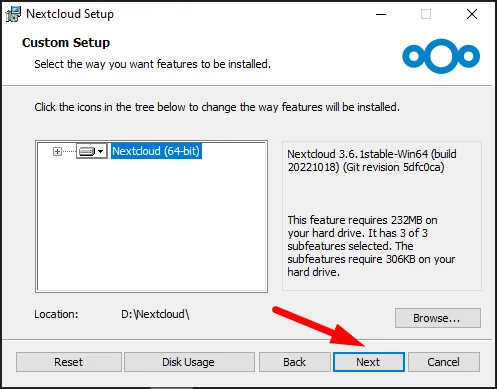Show Disk Usage details
Image resolution: width=497 pixels, height=389 pixels.
(x=189, y=362)
